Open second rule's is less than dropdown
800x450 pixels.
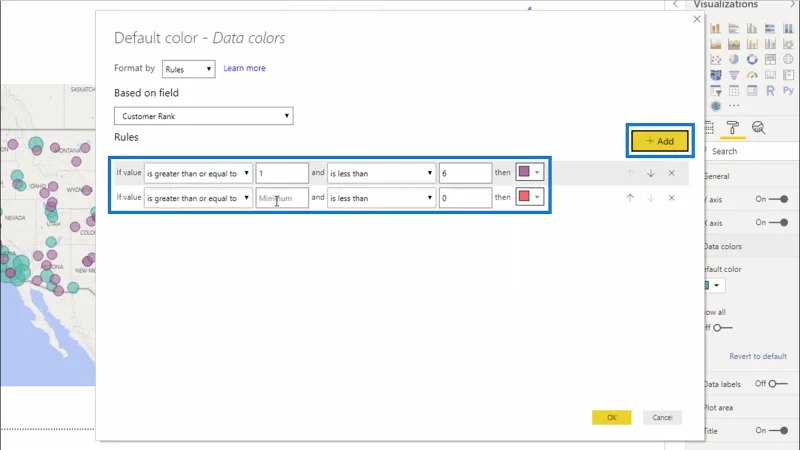381,198
